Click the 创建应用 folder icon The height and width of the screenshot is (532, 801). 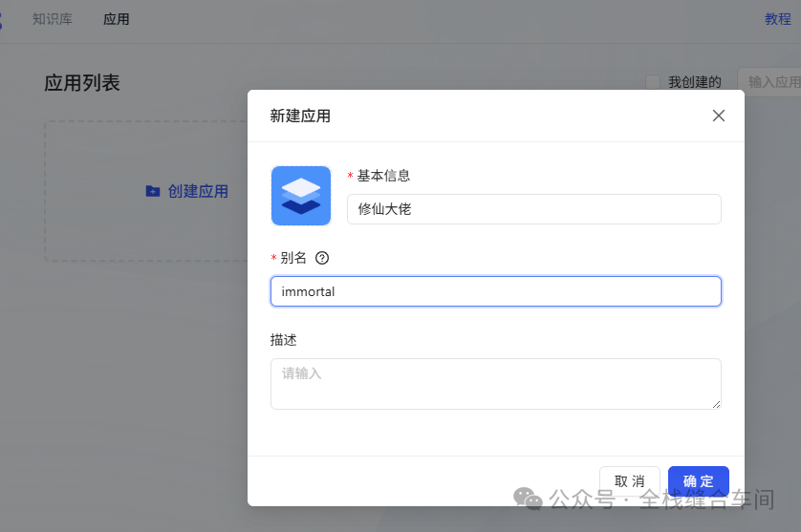coord(153,191)
